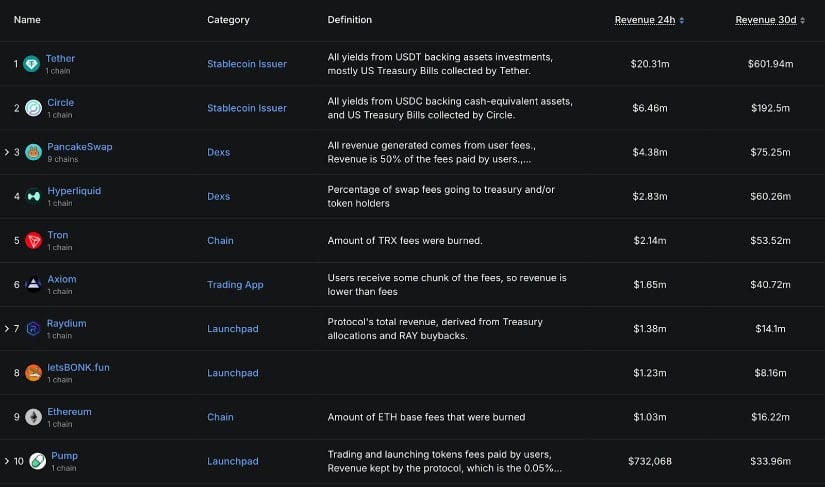This screenshot has height=487, width=825.
Task: Click Pump's Launchpad category link
Action: 233,462
